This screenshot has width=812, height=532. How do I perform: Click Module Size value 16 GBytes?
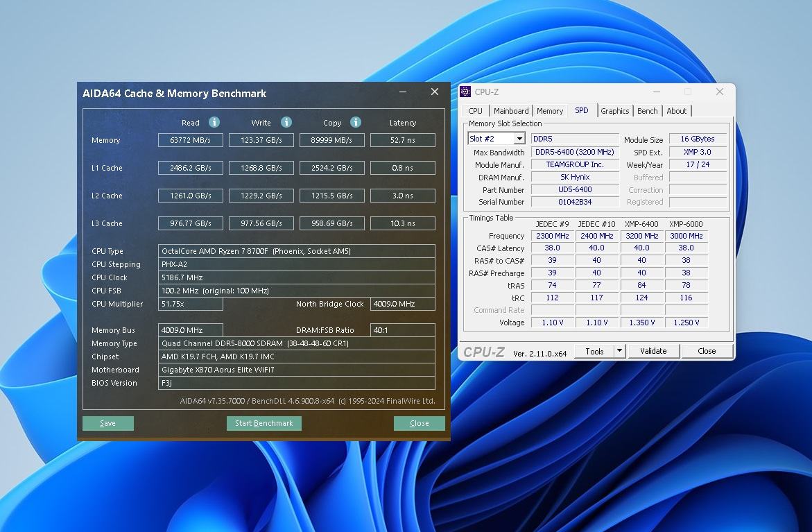[698, 139]
